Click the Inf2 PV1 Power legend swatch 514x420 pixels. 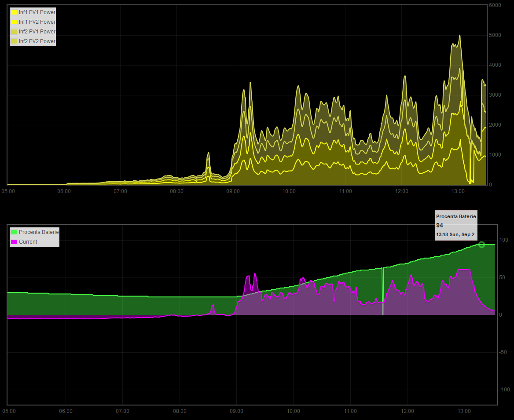click(x=14, y=32)
